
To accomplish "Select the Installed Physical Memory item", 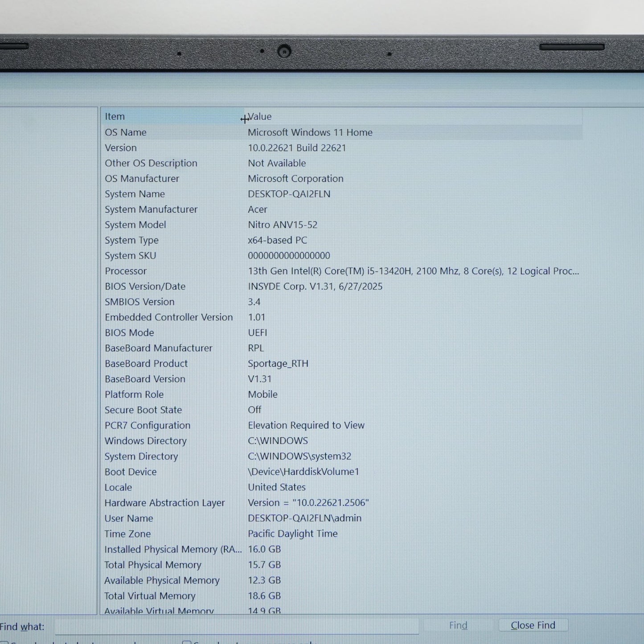I will [173, 550].
